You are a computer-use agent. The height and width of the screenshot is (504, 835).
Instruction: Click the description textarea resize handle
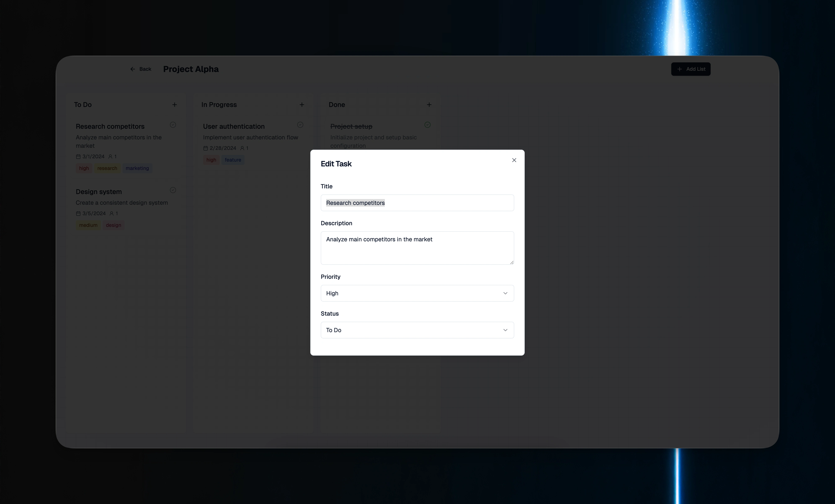coord(512,262)
